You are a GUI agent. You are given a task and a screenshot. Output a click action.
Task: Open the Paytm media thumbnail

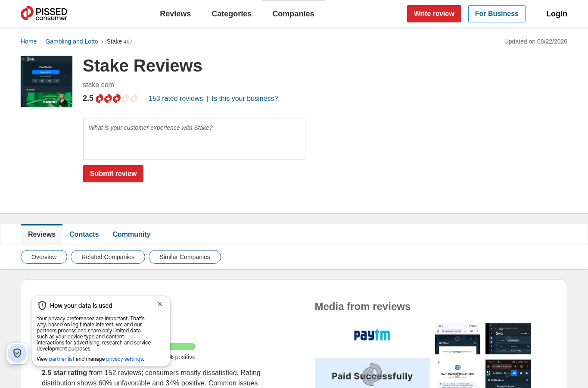click(372, 335)
